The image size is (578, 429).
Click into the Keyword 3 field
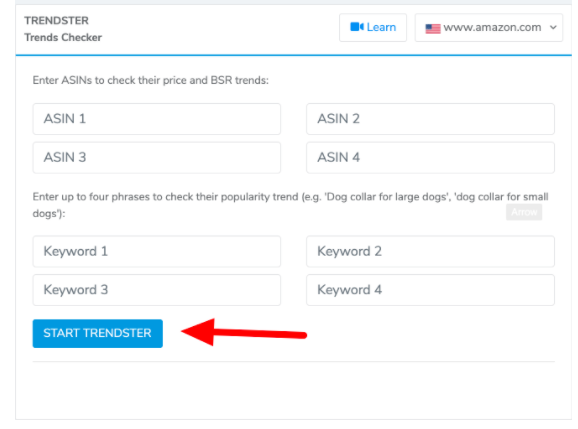[x=157, y=290]
